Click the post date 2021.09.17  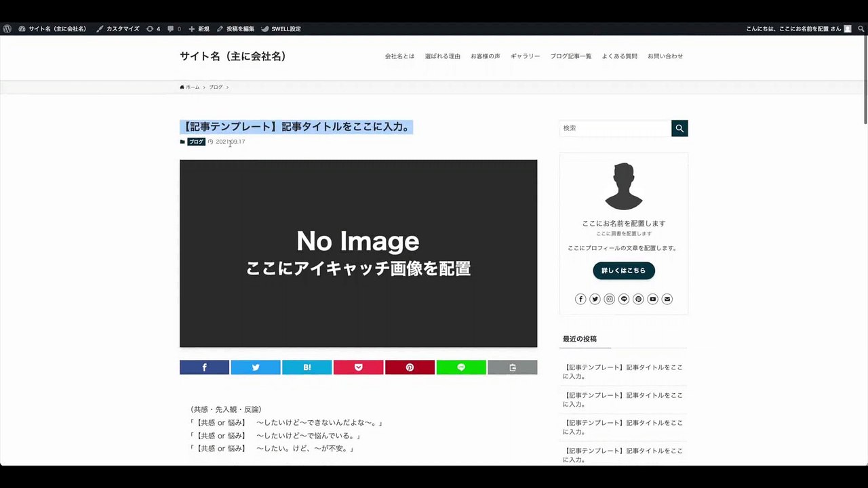[x=230, y=142]
